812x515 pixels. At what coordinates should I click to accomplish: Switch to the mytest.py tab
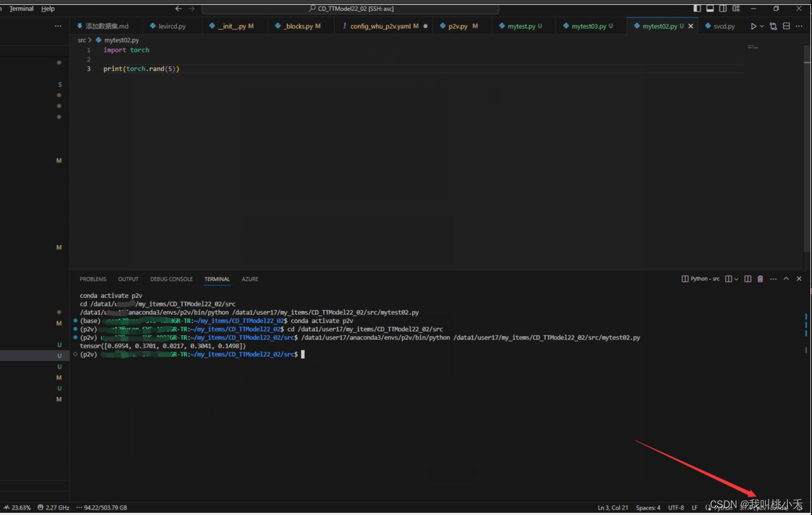point(523,26)
